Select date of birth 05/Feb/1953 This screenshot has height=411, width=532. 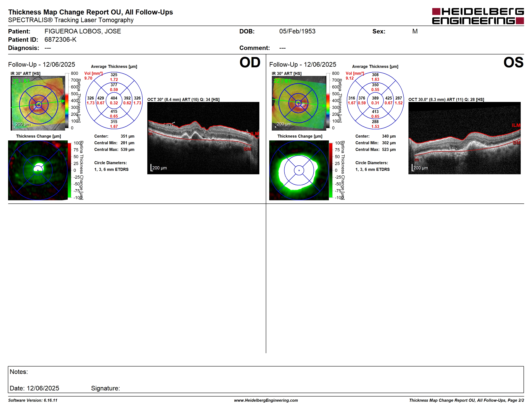297,31
